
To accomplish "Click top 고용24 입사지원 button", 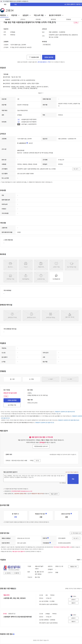I will coord(49,57).
